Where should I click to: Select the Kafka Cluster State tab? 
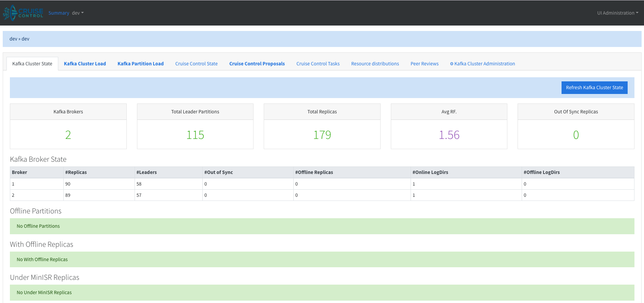tap(32, 64)
